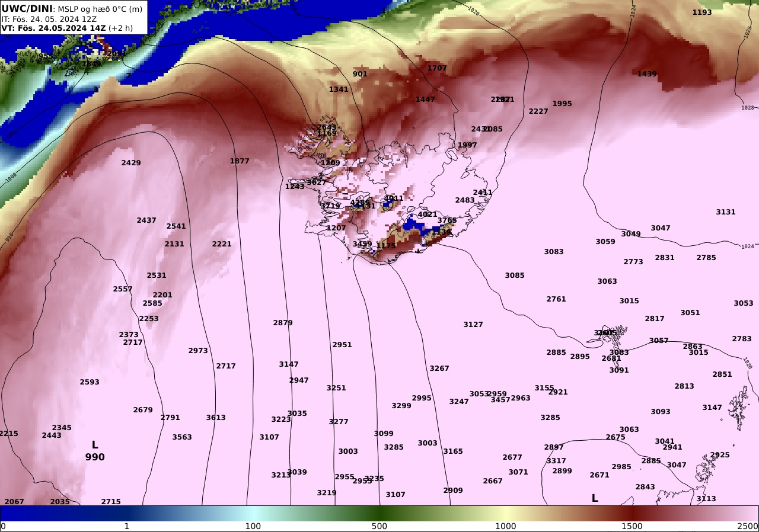
Task: Click color scale label 0
Action: (3, 526)
